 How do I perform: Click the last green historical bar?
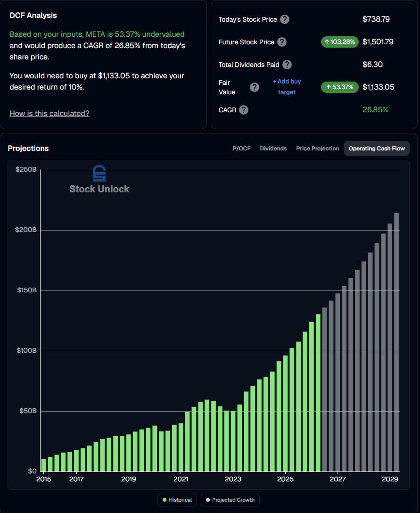[x=318, y=393]
